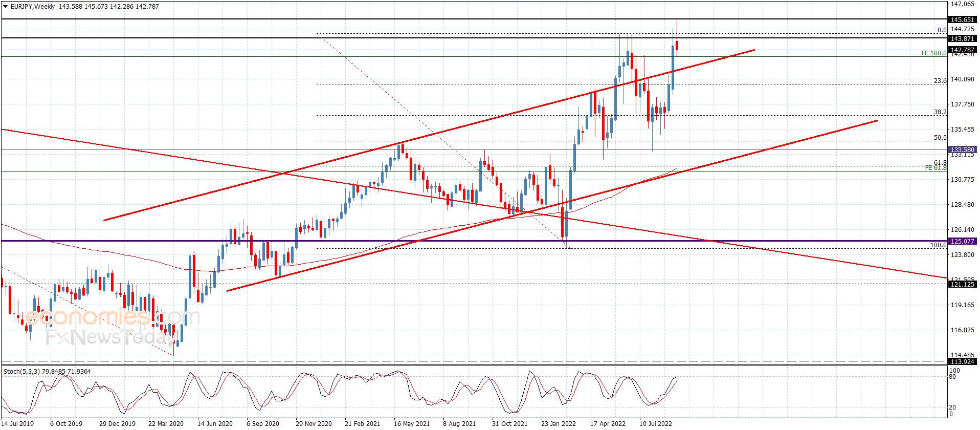Select the 143.871 horizontal level price tag

tap(962, 39)
